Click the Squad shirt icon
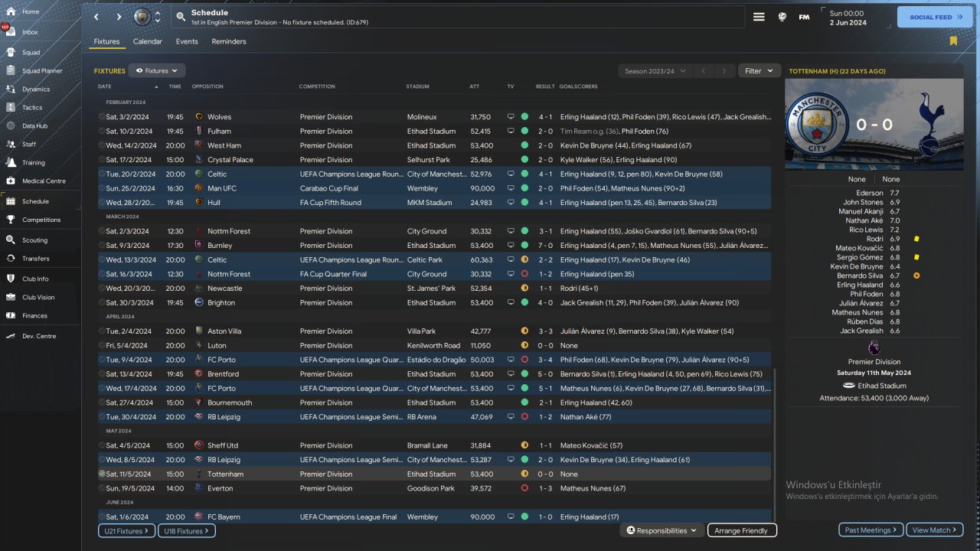Viewport: 980px width, 551px height. 11,52
